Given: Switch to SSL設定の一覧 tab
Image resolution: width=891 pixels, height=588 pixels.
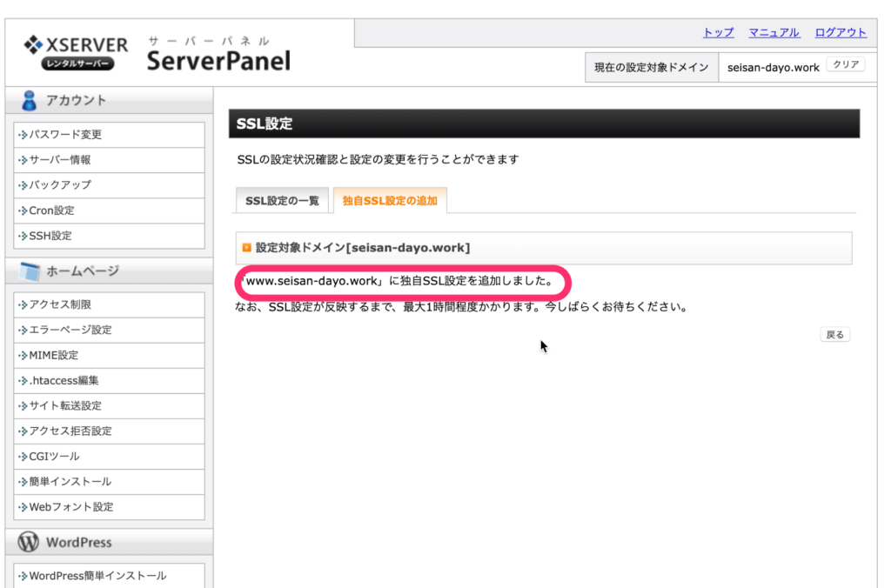Looking at the screenshot, I should point(282,201).
